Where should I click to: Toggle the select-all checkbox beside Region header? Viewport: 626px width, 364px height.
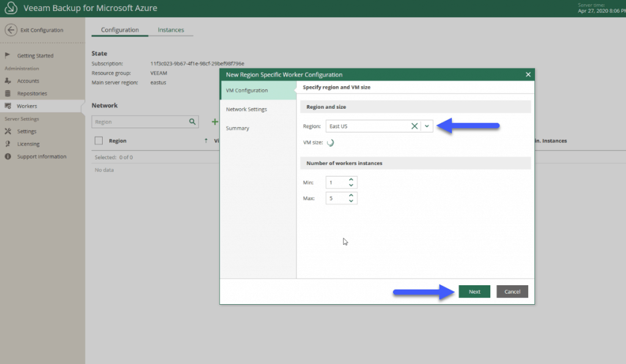pos(98,140)
